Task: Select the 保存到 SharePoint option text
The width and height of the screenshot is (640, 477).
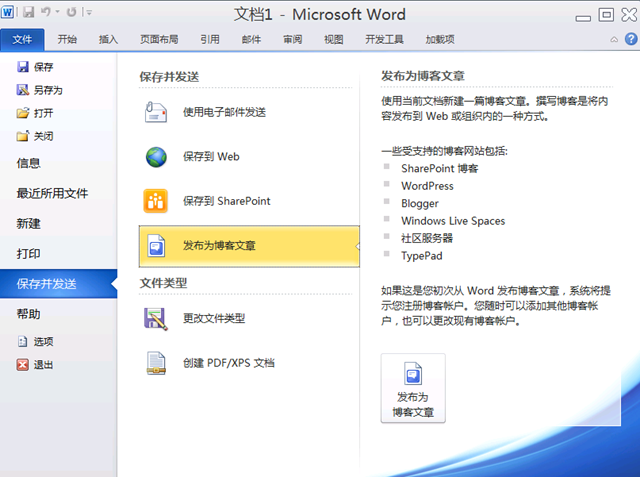Action: [x=227, y=201]
